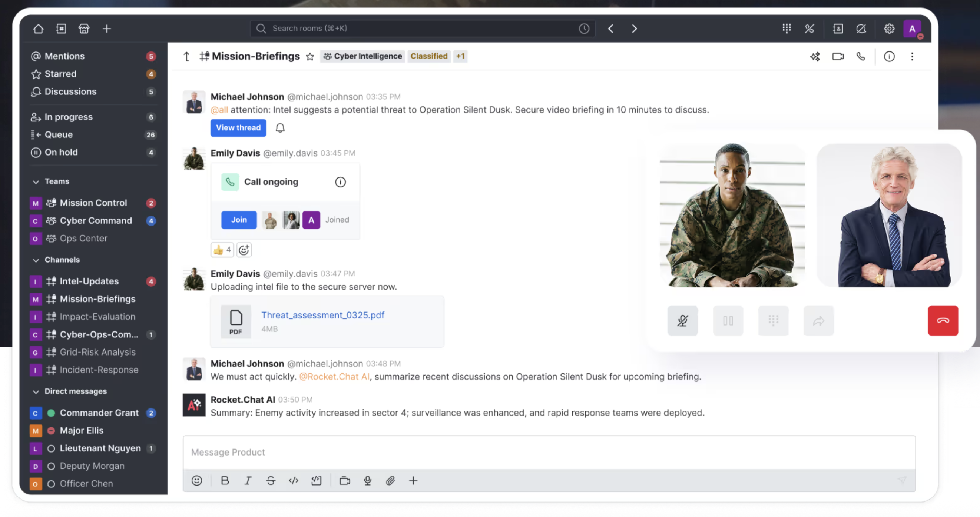This screenshot has width=980, height=517.
Task: Join the ongoing call
Action: coord(239,220)
